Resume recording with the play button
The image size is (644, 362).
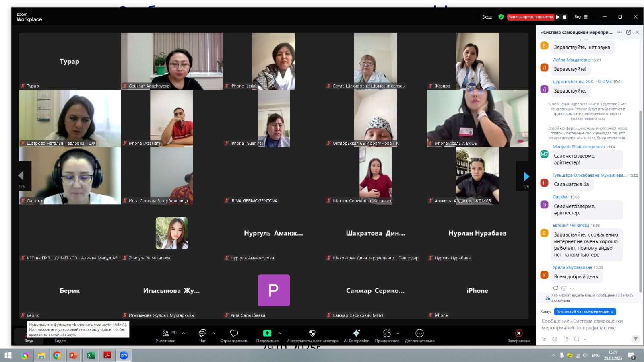(x=558, y=17)
